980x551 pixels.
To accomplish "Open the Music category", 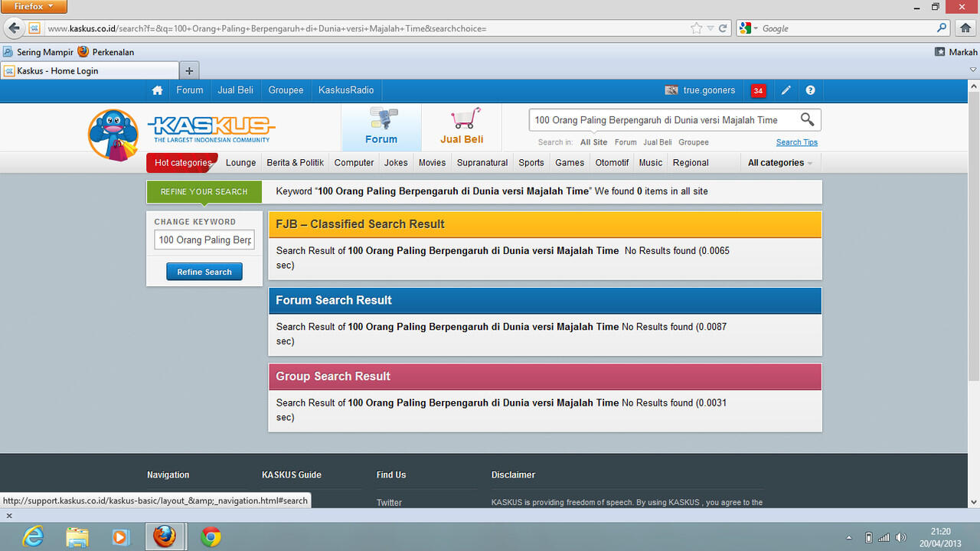I will click(x=651, y=162).
